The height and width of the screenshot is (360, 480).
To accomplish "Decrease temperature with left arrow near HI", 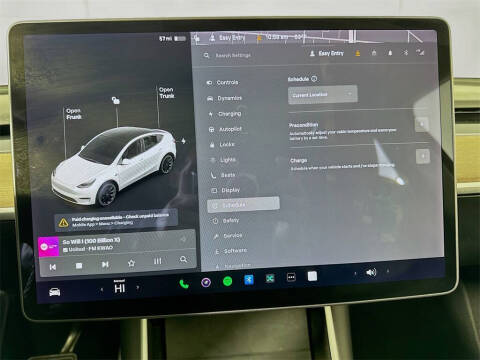I will 102,290.
